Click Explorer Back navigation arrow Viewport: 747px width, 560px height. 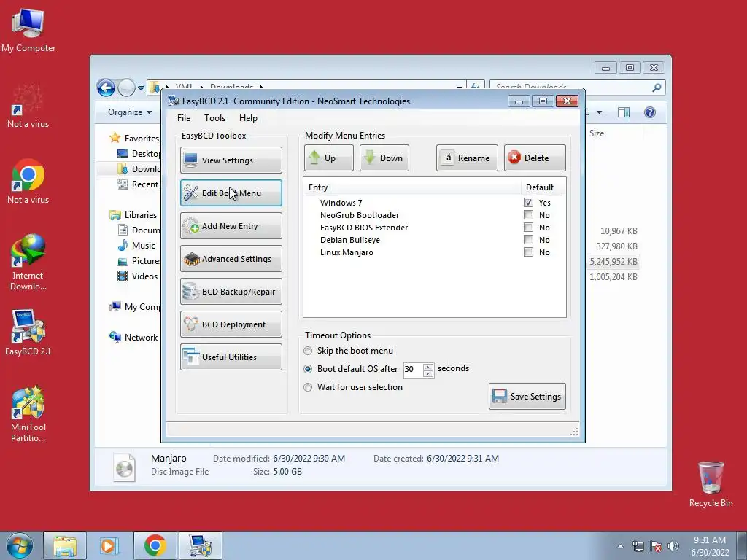[x=106, y=87]
